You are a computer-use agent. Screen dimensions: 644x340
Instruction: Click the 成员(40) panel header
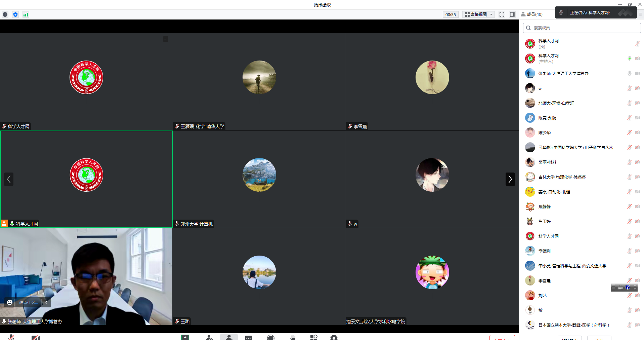click(534, 14)
